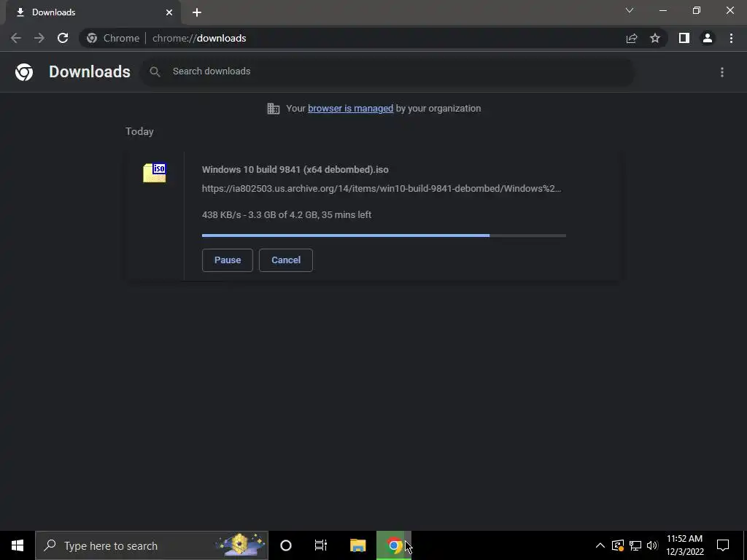
Task: Open the Windows Start menu
Action: coord(18,545)
